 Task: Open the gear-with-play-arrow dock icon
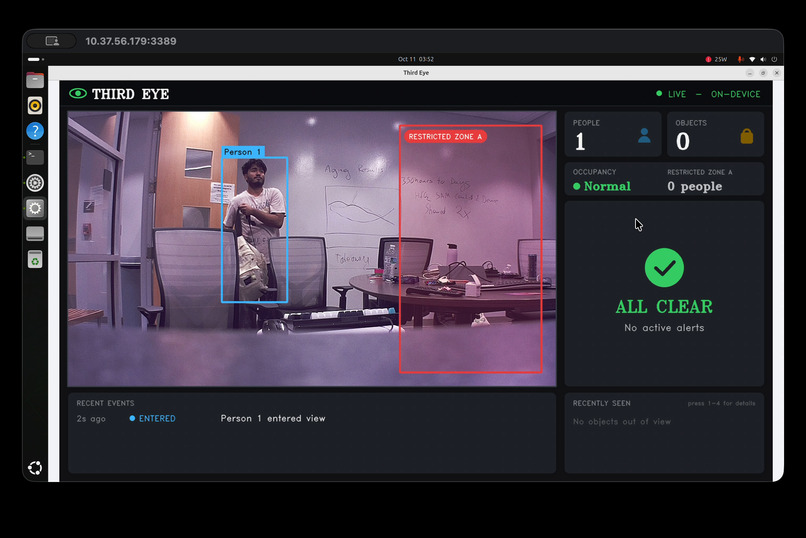[35, 182]
